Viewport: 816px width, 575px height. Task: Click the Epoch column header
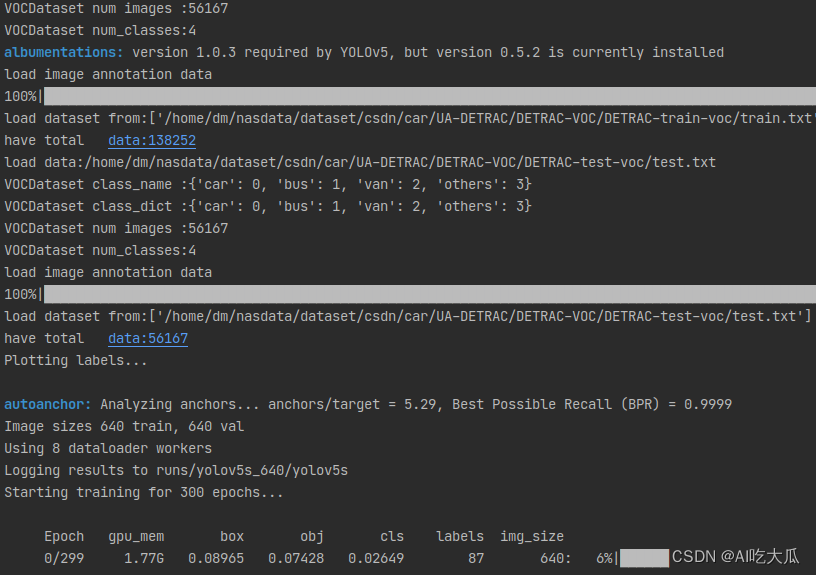[64, 536]
